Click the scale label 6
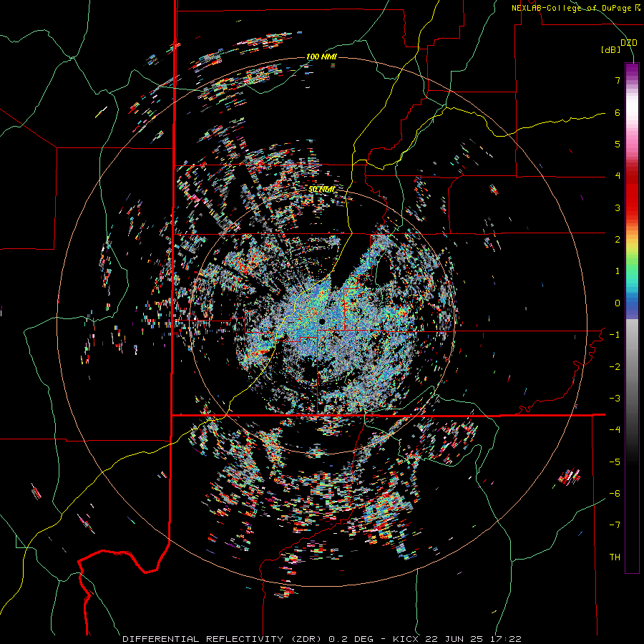644x644 pixels. (618, 112)
